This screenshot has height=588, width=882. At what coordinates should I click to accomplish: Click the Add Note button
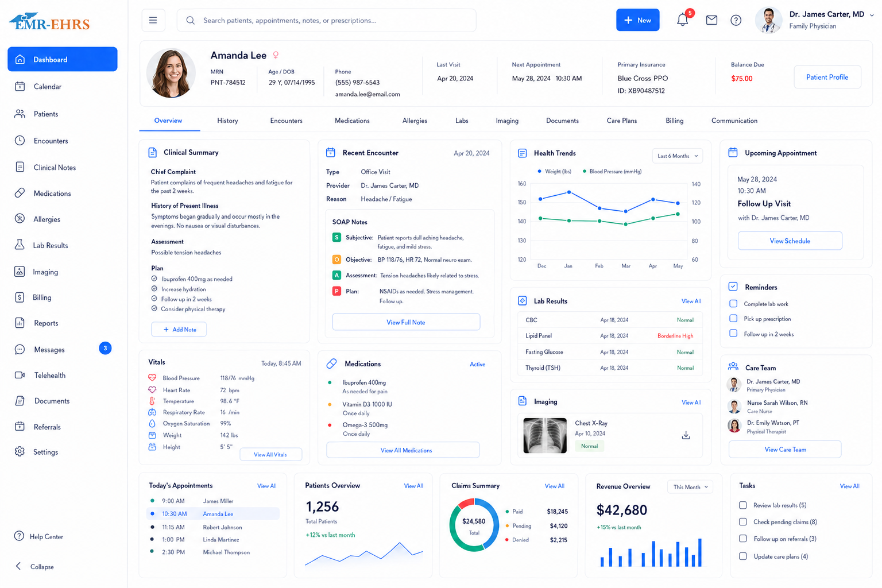pyautogui.click(x=179, y=329)
